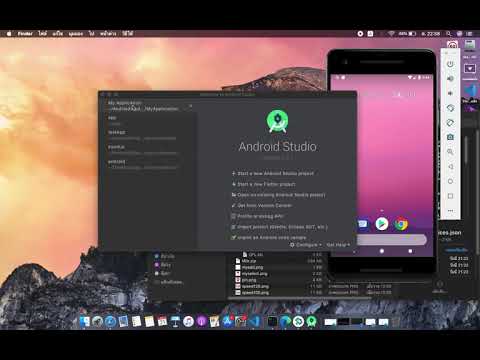Viewport: 480px width, 360px height.
Task: Tap the Google search bar on the emulator
Action: pos(392,239)
